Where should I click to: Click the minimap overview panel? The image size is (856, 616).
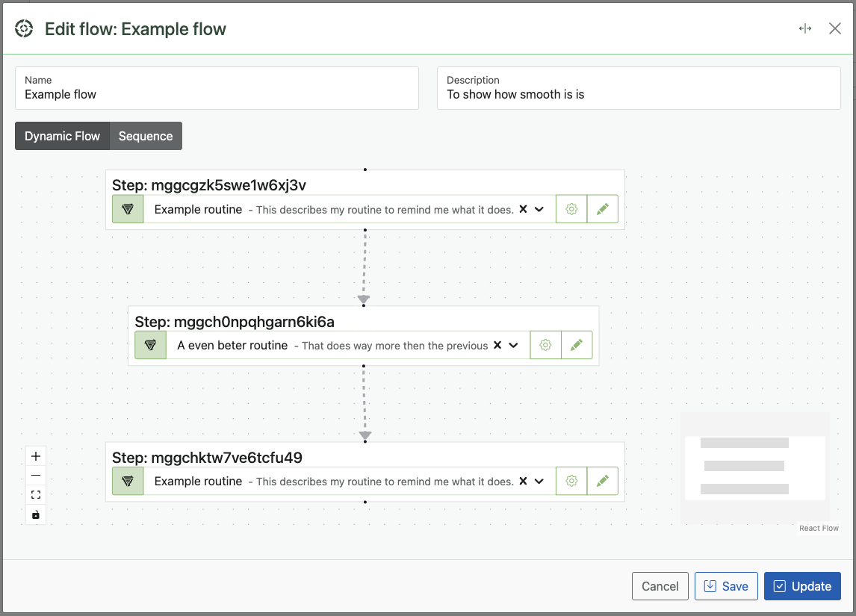pyautogui.click(x=755, y=468)
